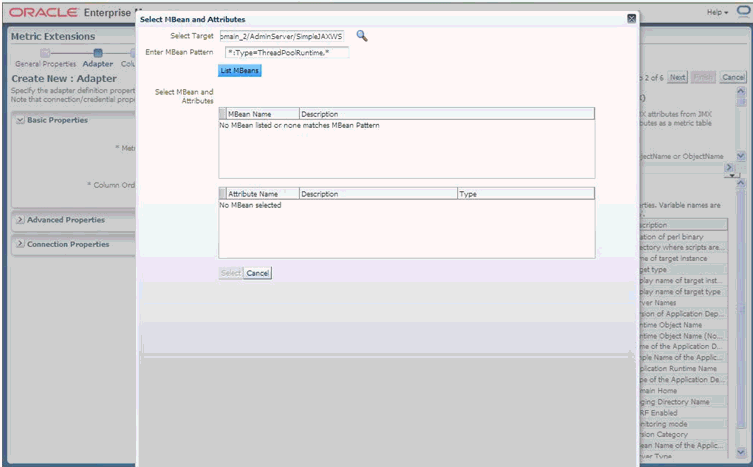Click the Next button in wizard
Viewport: 753px width, 467px height.
(x=678, y=77)
